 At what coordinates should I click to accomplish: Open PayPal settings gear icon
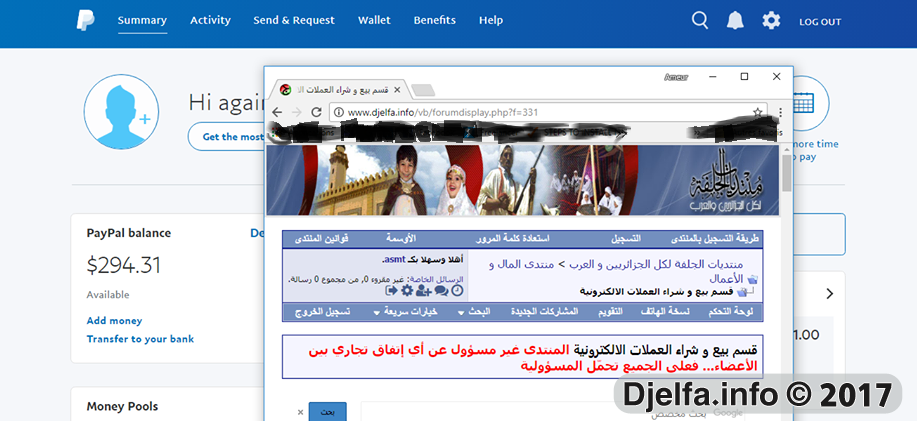(771, 21)
